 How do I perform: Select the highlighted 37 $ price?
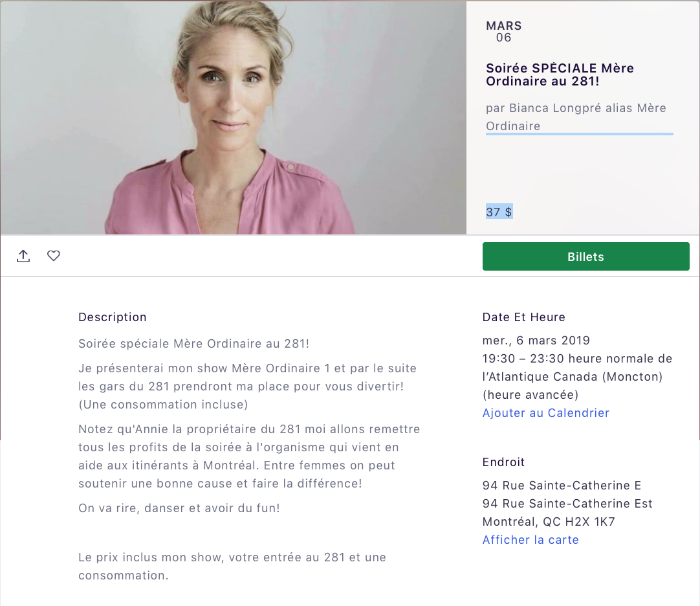(499, 212)
